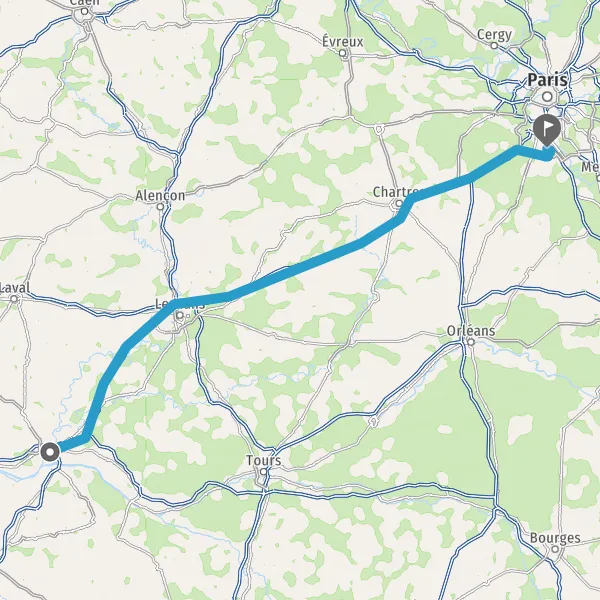Select the Le Mans city dot marker

coord(179,316)
